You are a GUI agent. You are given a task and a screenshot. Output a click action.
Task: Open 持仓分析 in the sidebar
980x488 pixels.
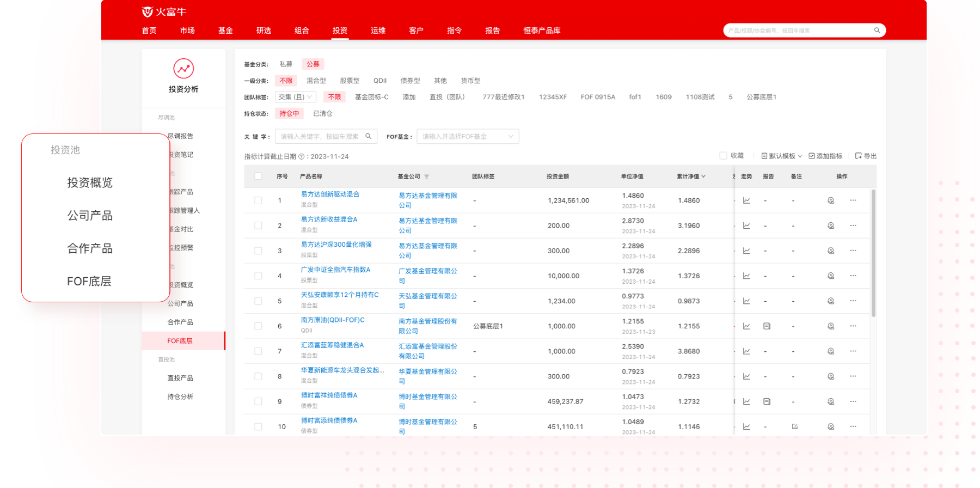180,396
